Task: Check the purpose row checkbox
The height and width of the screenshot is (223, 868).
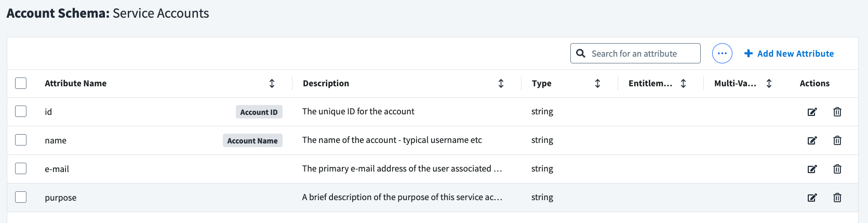Action: pos(21,197)
